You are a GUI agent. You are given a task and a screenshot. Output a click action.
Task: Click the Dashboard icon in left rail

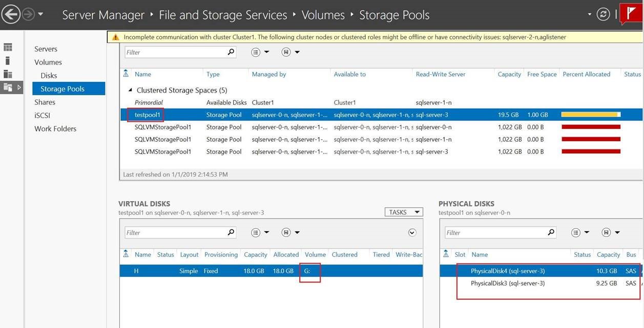pyautogui.click(x=8, y=48)
